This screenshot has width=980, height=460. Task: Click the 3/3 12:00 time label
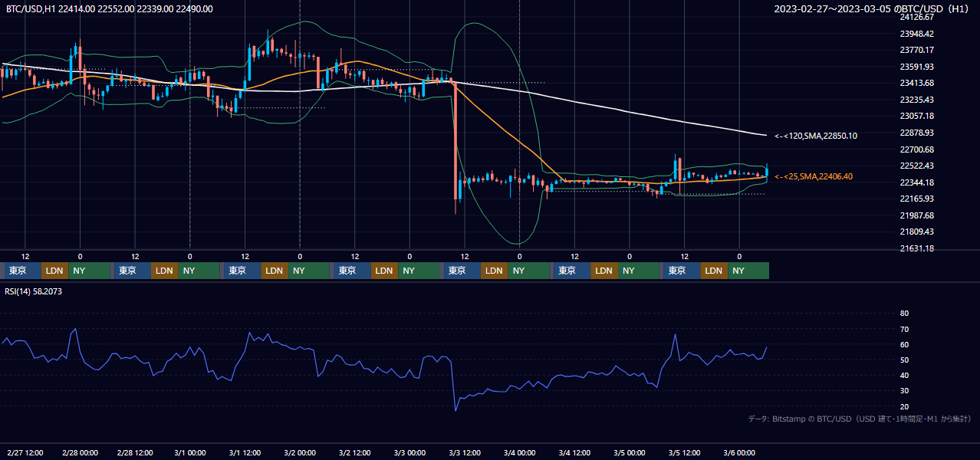(x=465, y=452)
